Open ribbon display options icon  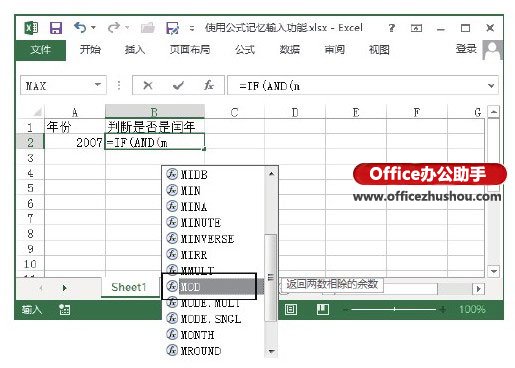(x=416, y=28)
